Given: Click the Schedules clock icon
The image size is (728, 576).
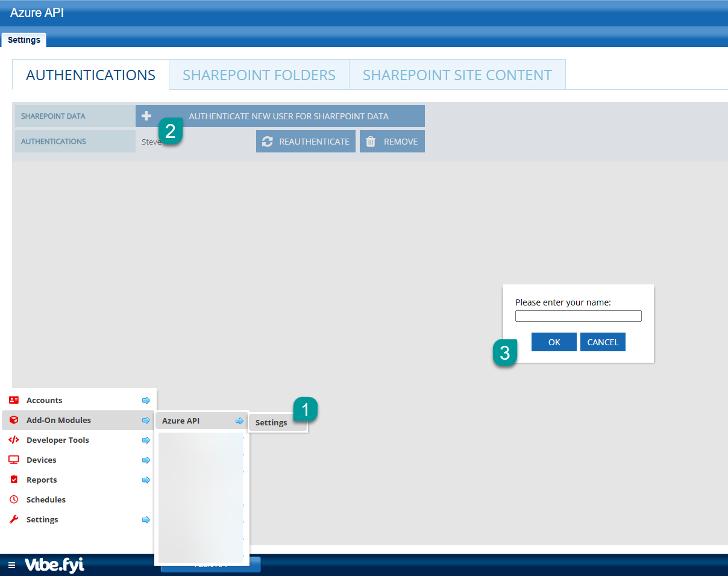Looking at the screenshot, I should tap(14, 499).
